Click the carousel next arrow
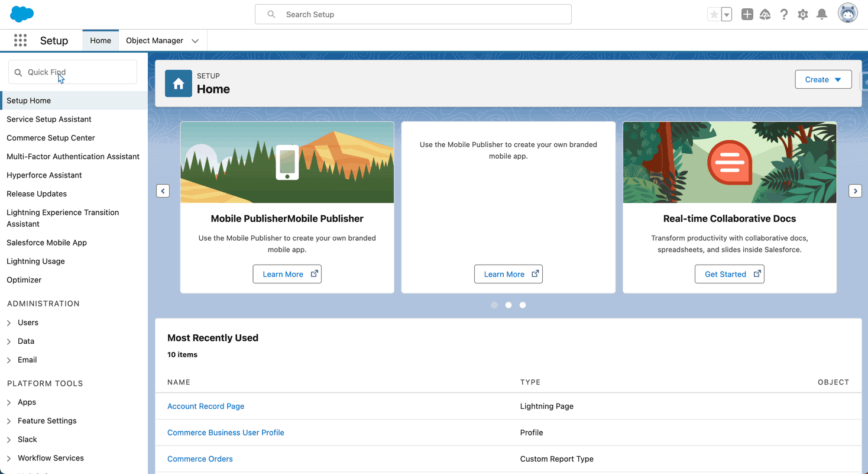868x474 pixels. click(855, 191)
